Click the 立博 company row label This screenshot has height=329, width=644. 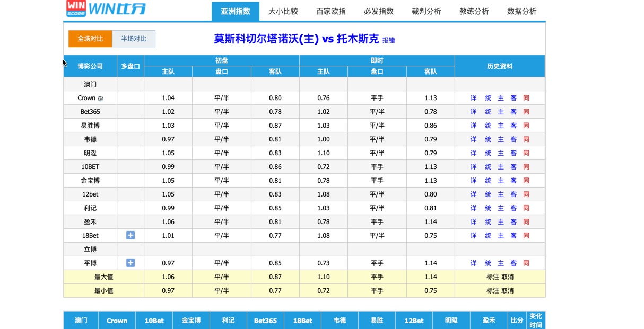coord(90,250)
